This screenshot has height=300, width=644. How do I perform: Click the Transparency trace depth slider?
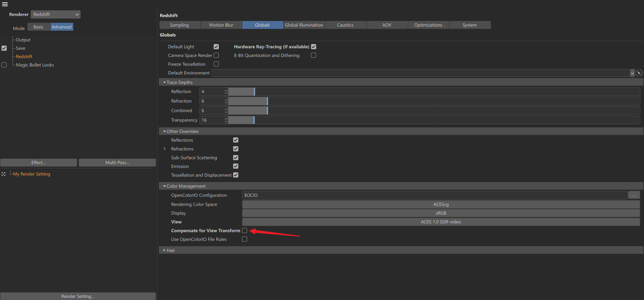click(434, 120)
